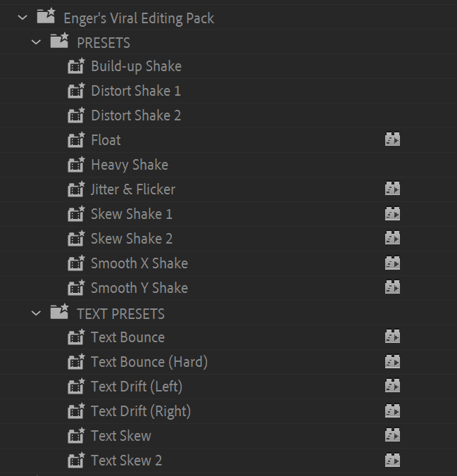Collapse the TEXT PRESETS folder chevron
The width and height of the screenshot is (457, 476).
[37, 313]
